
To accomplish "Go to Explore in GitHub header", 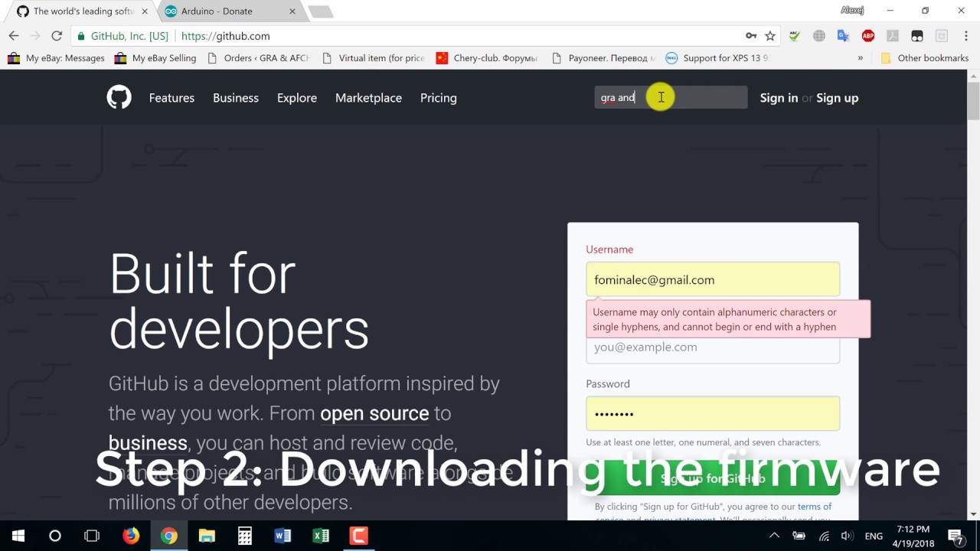I will click(x=297, y=98).
